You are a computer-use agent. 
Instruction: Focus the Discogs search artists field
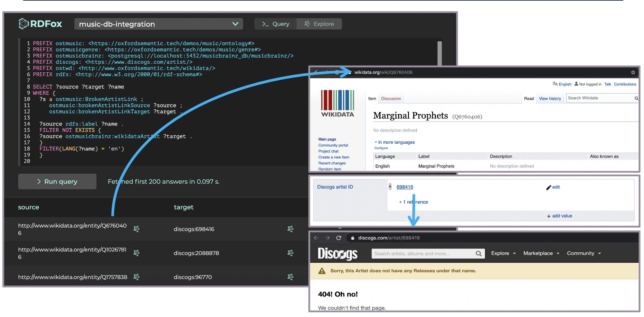[423, 254]
